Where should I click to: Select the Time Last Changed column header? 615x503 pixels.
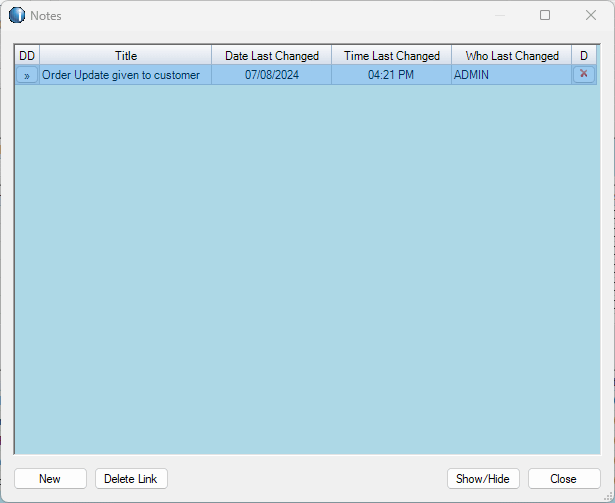tap(392, 56)
